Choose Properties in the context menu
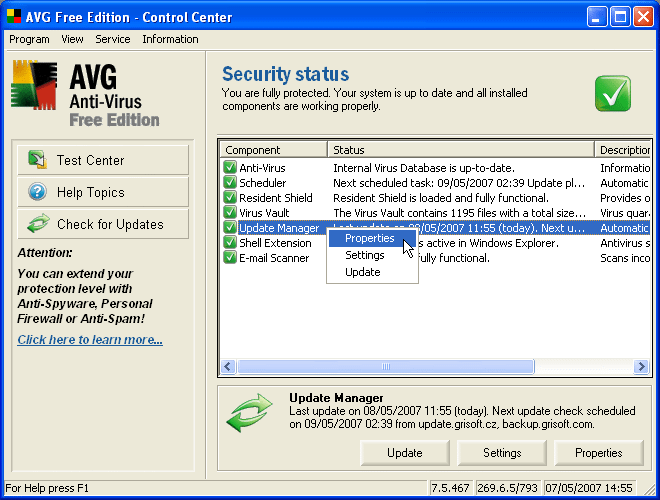 [x=372, y=238]
